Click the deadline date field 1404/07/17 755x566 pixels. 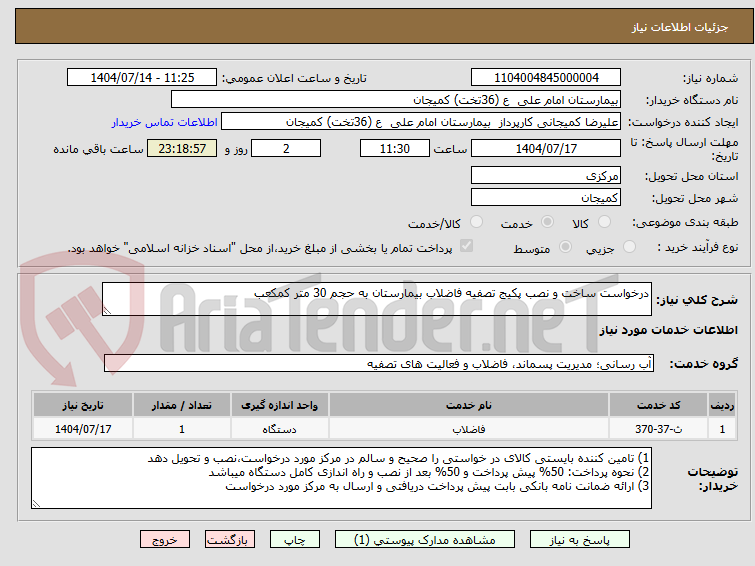tap(546, 148)
